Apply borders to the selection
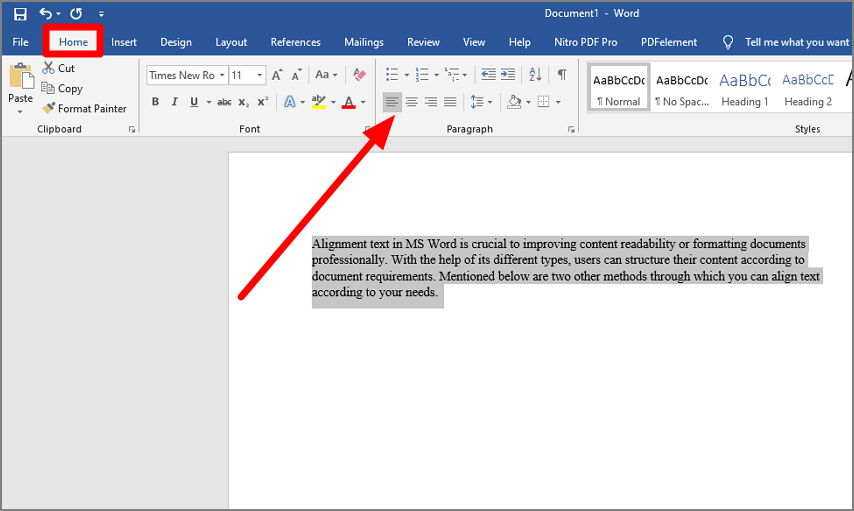 click(544, 102)
